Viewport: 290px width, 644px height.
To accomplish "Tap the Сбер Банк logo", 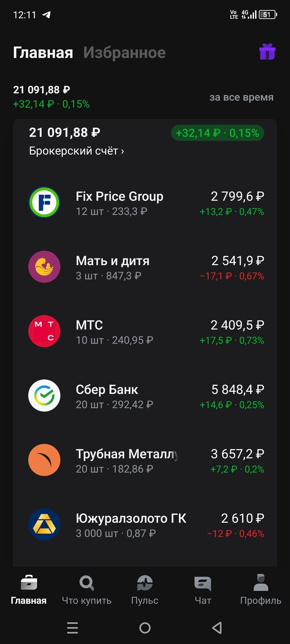I will tap(44, 396).
